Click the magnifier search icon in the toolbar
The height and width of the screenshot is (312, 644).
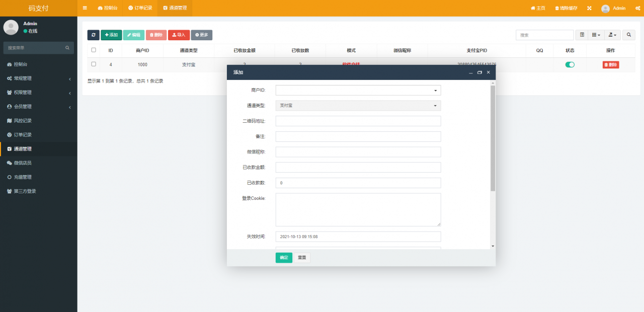628,35
